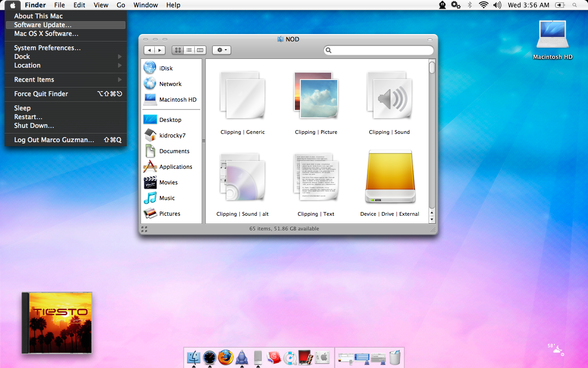Click the battery power icon in menu bar

(x=560, y=5)
